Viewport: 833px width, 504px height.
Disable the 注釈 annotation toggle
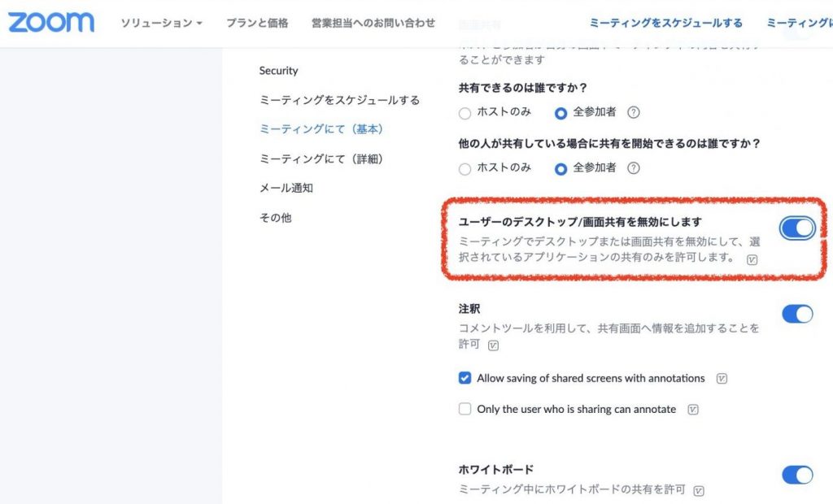coord(797,314)
